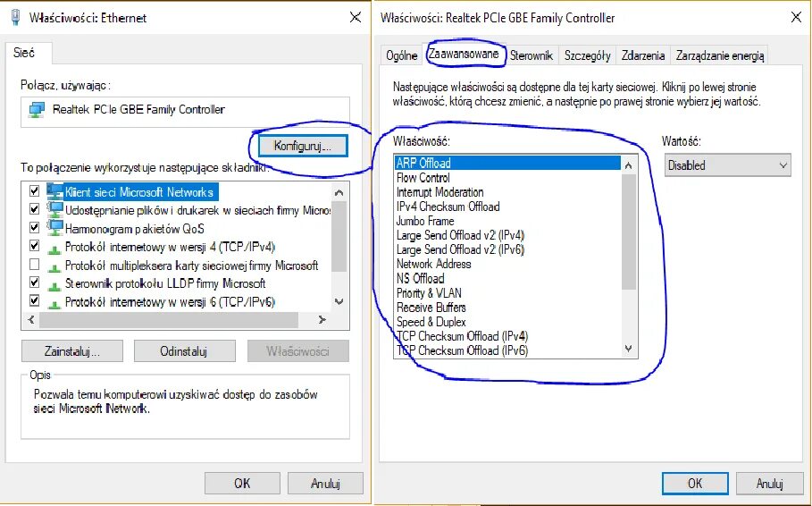
Task: Select Flow Control property
Action: pos(507,177)
